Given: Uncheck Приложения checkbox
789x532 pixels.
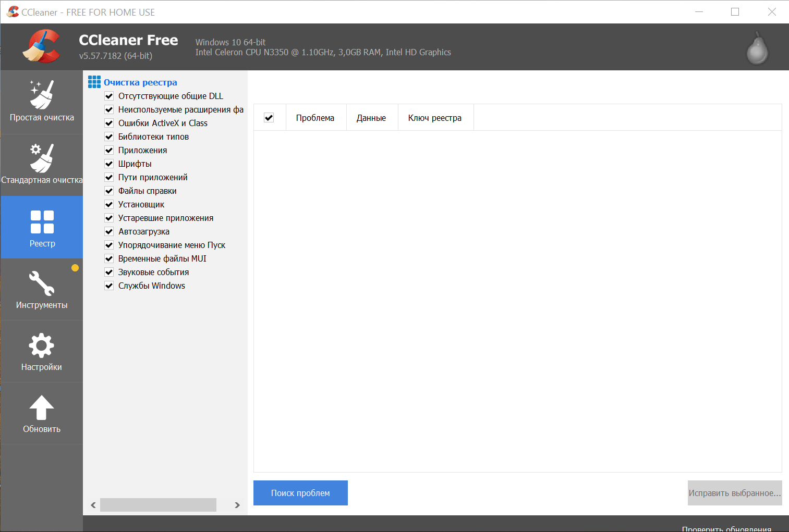Looking at the screenshot, I should click(x=109, y=150).
